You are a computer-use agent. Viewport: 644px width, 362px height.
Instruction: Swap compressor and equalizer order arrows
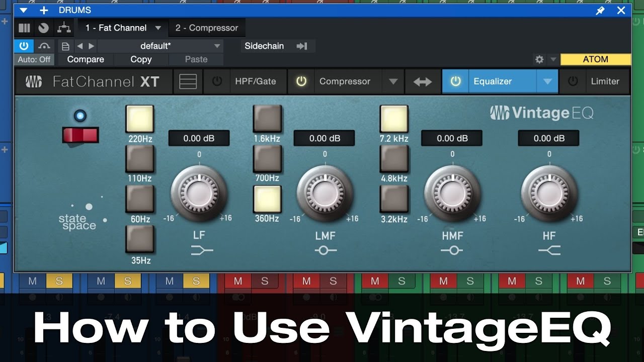[x=422, y=81]
